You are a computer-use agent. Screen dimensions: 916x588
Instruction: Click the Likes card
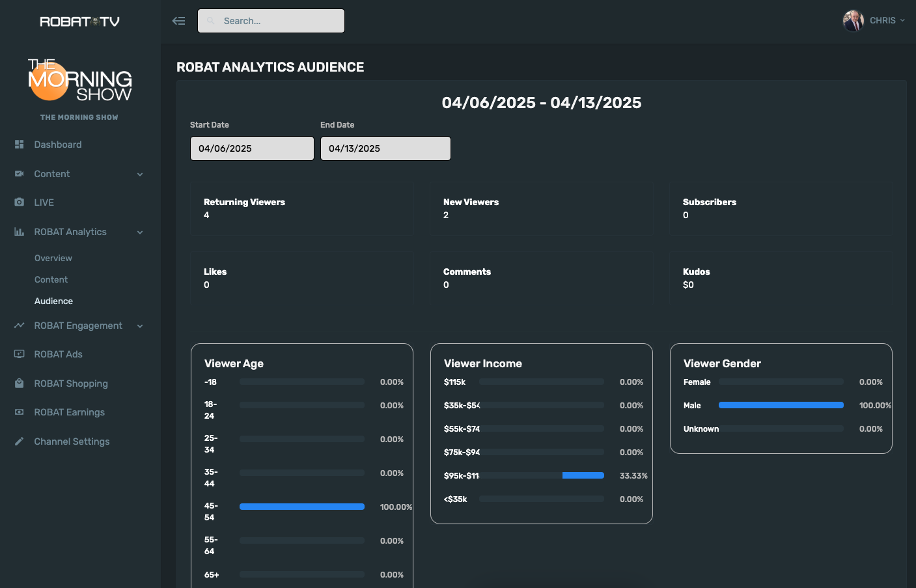pyautogui.click(x=302, y=279)
